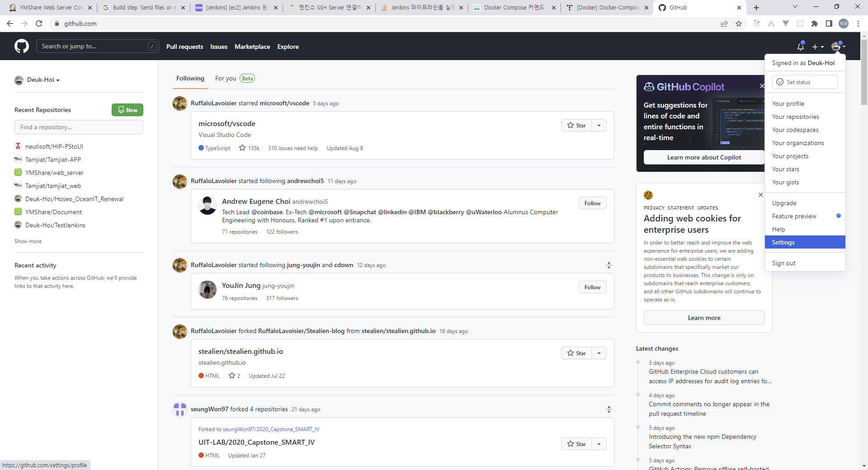
Task: Create a new repository with New button
Action: tap(127, 110)
